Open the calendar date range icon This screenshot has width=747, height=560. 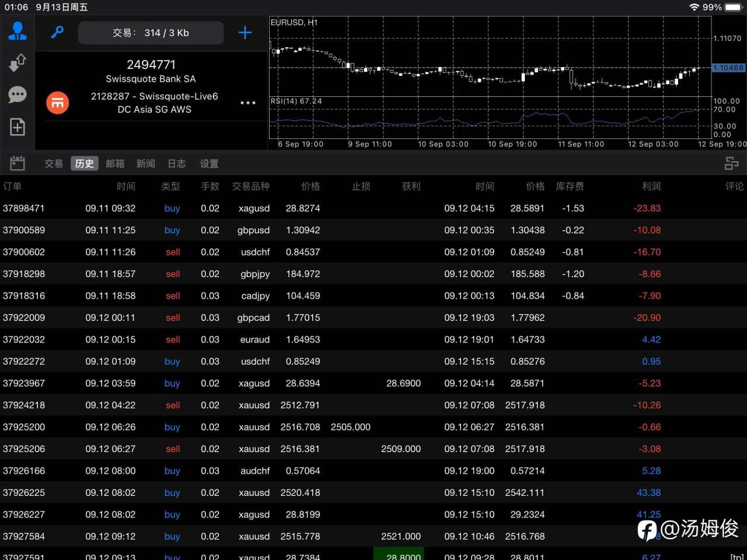point(18,163)
